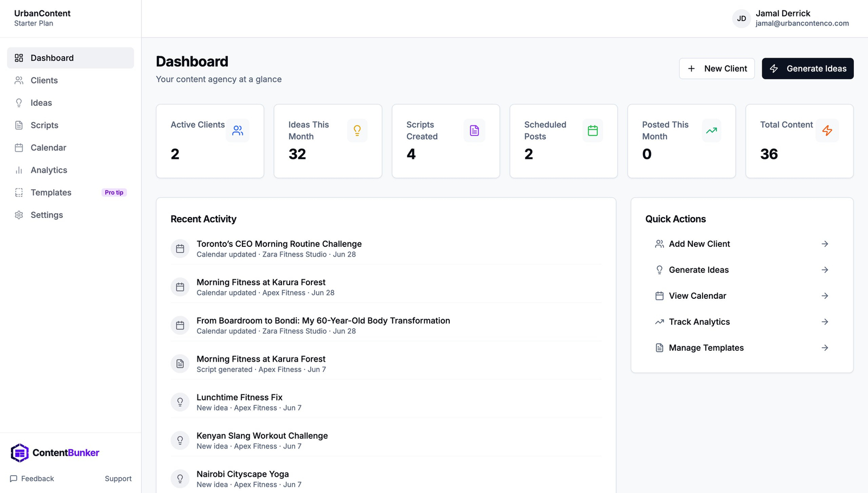This screenshot has height=493, width=868.
Task: Click the green calendar icon on Scheduled Posts
Action: click(x=592, y=131)
